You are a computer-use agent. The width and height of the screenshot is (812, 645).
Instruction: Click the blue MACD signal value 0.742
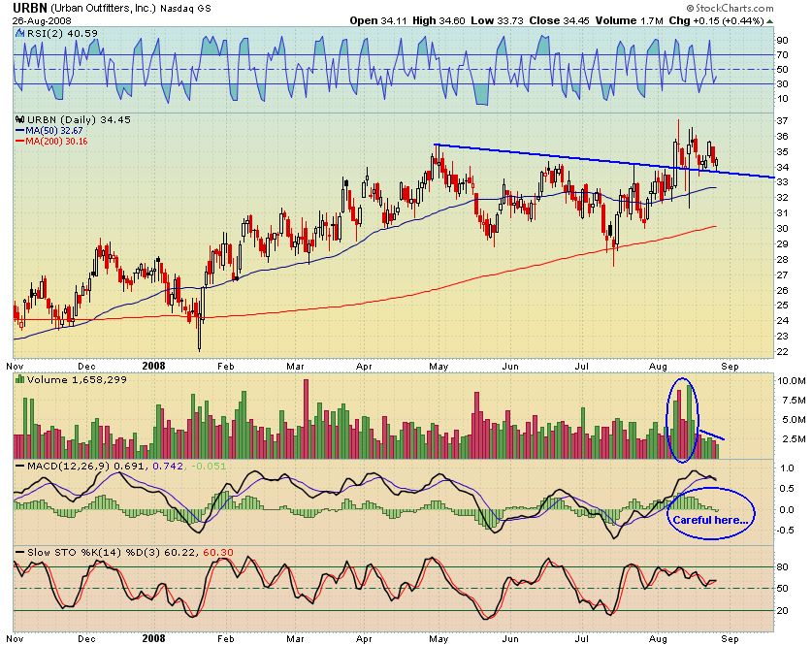[x=168, y=466]
